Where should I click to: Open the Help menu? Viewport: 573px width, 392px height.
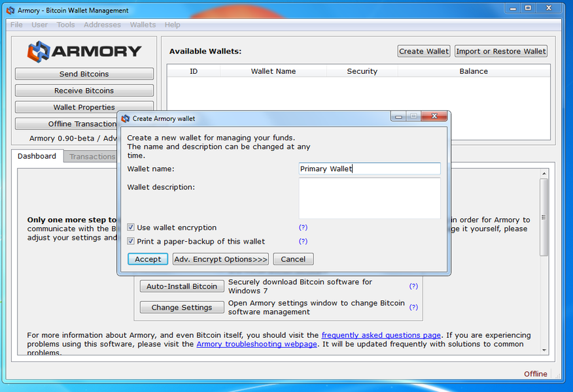pos(173,25)
